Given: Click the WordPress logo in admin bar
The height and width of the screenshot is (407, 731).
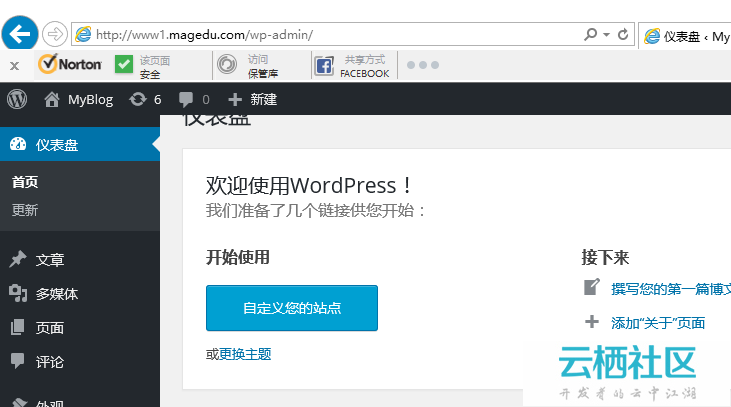Looking at the screenshot, I should (x=17, y=99).
